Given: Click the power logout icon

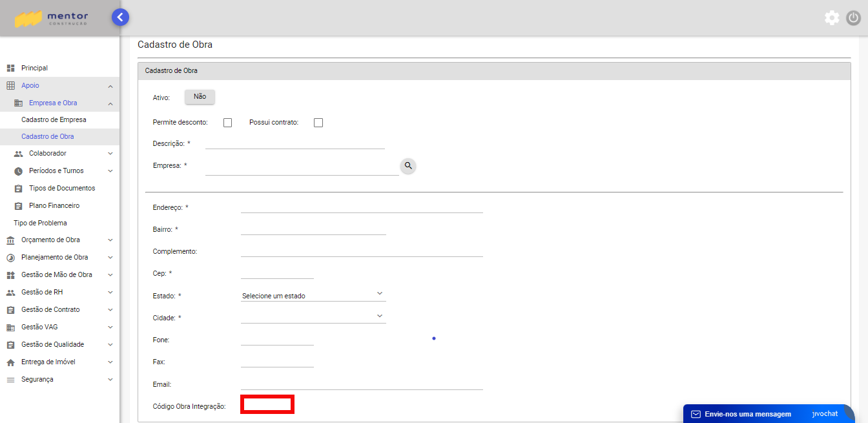Looking at the screenshot, I should coord(854,18).
